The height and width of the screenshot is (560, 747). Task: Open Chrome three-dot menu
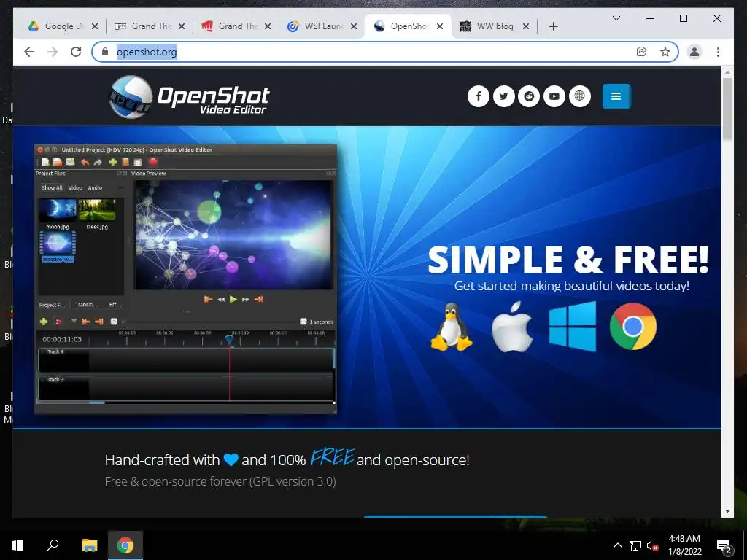tap(718, 52)
